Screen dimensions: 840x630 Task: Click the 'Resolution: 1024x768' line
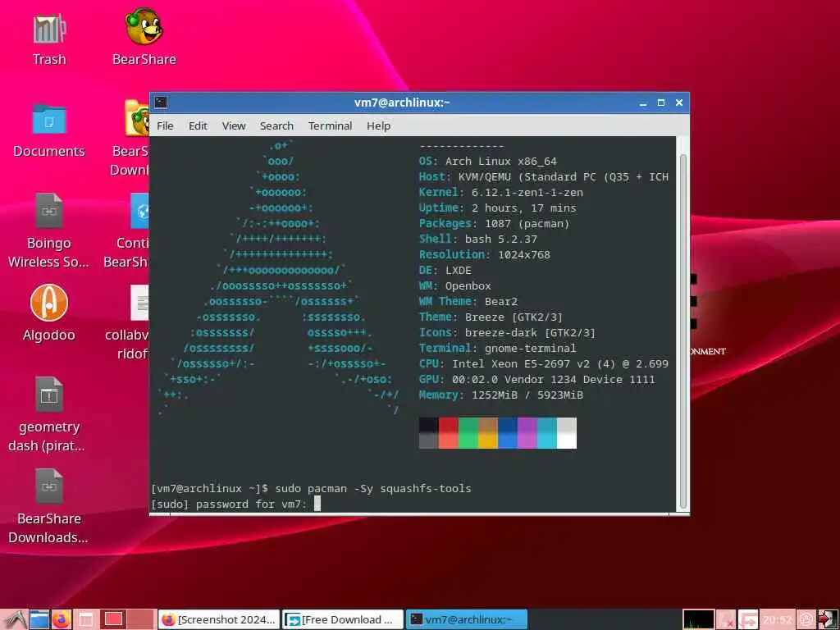485,254
